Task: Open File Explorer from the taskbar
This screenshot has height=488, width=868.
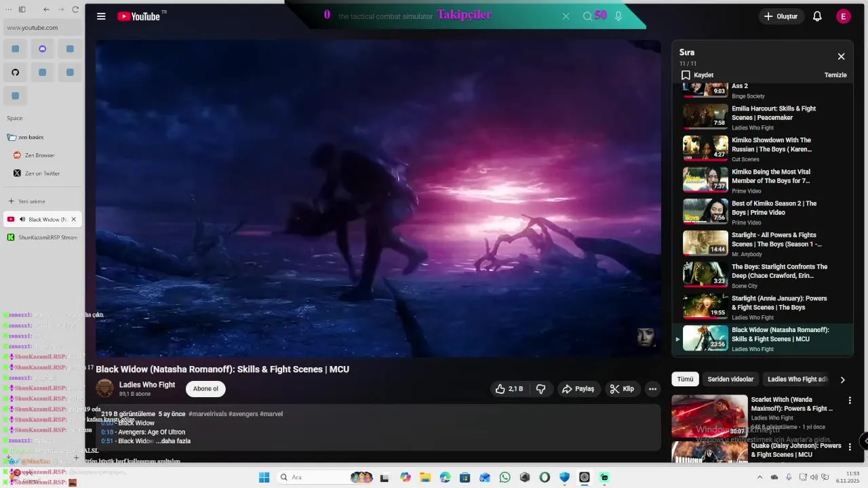Action: coord(425,477)
